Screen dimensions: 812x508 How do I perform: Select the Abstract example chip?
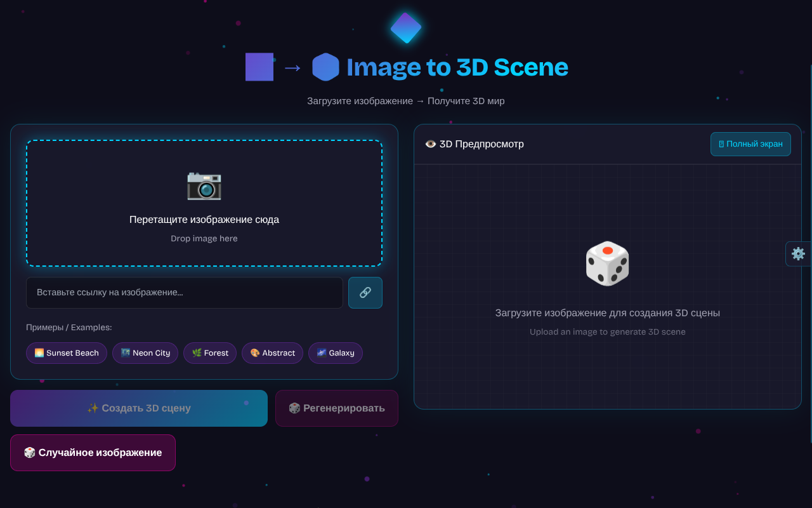coord(272,353)
